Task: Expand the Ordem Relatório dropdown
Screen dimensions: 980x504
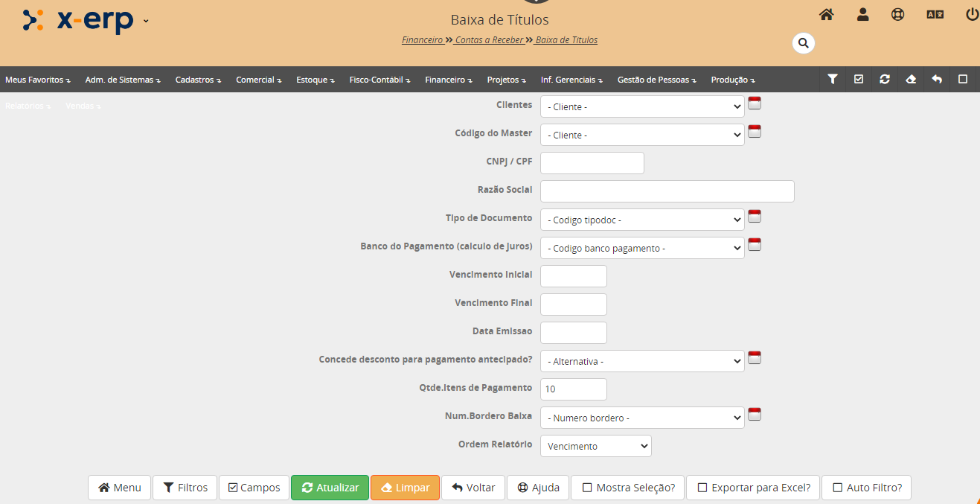Action: tap(595, 446)
